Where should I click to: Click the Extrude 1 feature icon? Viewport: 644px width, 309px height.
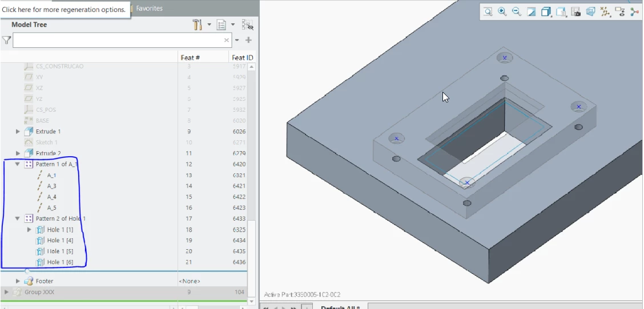29,131
